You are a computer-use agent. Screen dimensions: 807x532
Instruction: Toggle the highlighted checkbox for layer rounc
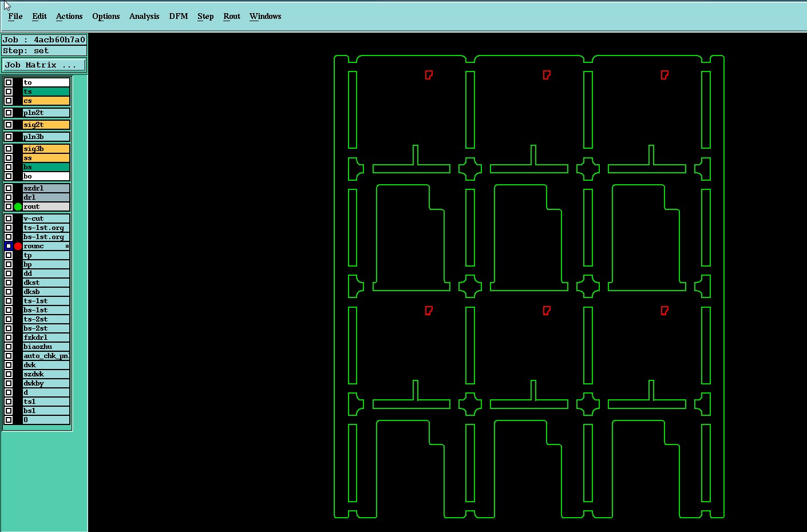(9, 246)
